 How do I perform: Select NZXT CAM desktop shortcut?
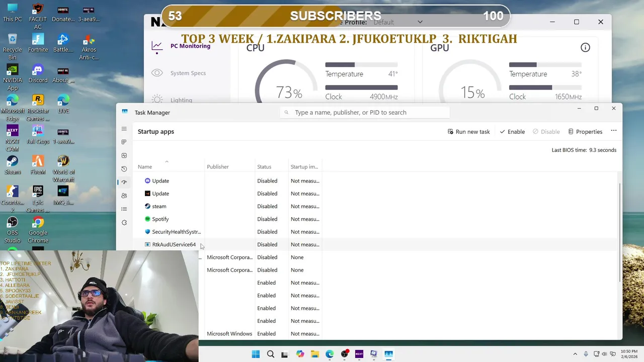coord(13,138)
